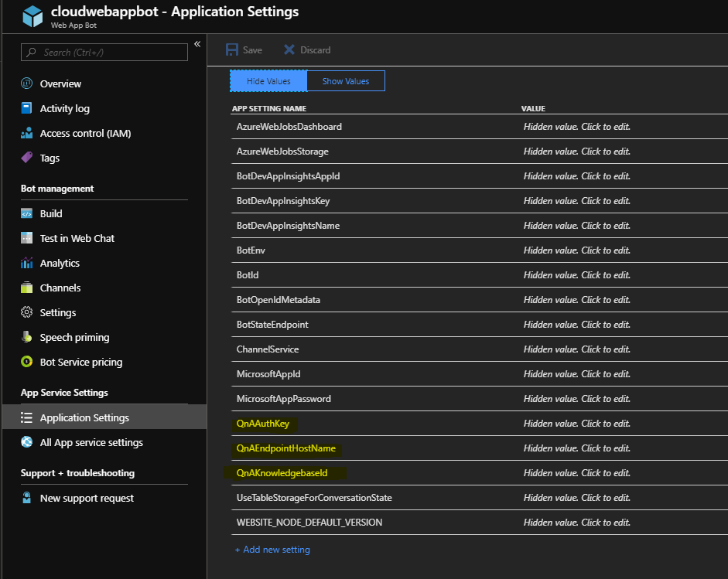Click the Discard X icon
Image resolution: width=728 pixels, height=579 pixels.
tap(289, 49)
